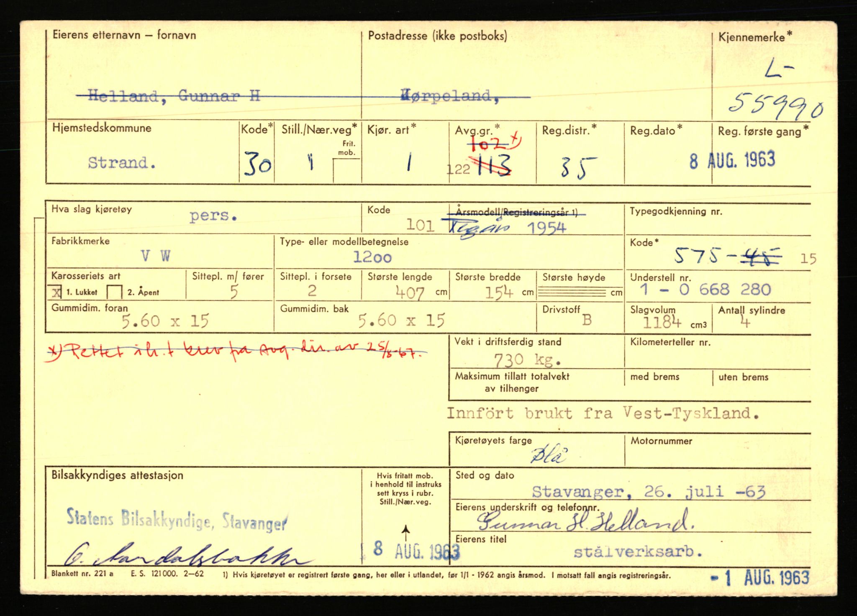
Task: Click the 'med brems' label
Action: click(x=655, y=377)
